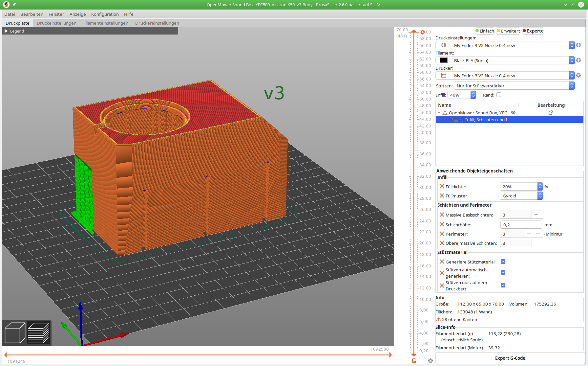This screenshot has height=366, width=588.
Task: Enable the Rand checkbox
Action: pyautogui.click(x=499, y=95)
